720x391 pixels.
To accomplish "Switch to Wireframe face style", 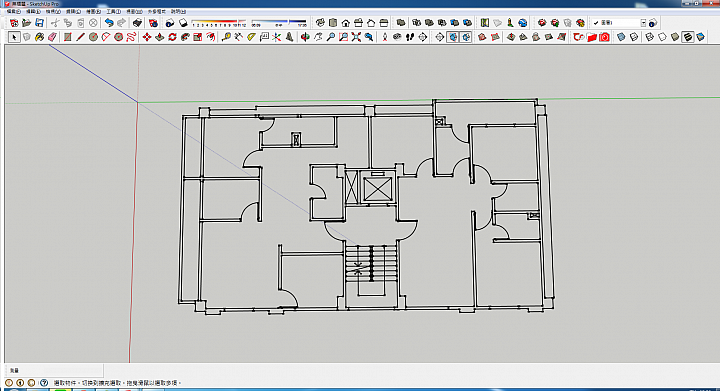I will pos(649,37).
